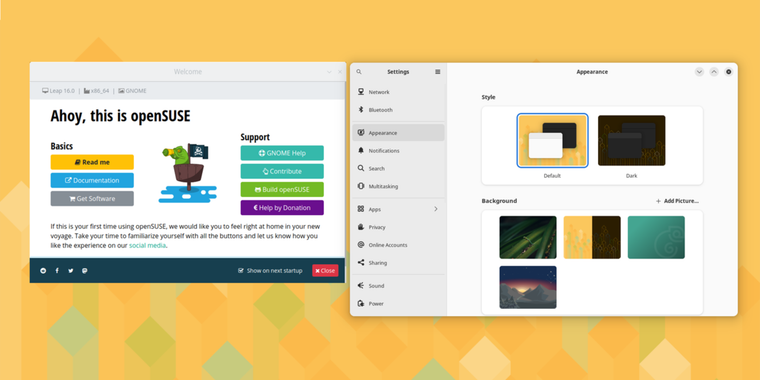Open the Documentation button
This screenshot has width=760, height=380.
(x=92, y=180)
